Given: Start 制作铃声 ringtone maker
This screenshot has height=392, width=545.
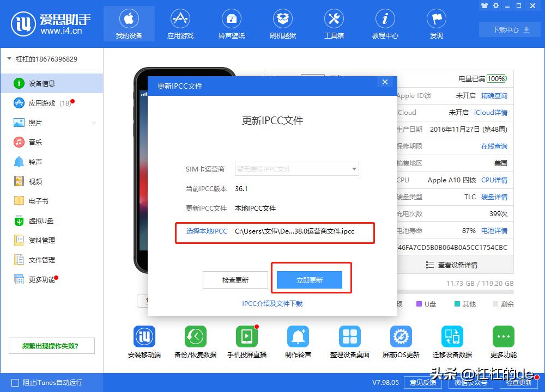Looking at the screenshot, I should [x=298, y=341].
